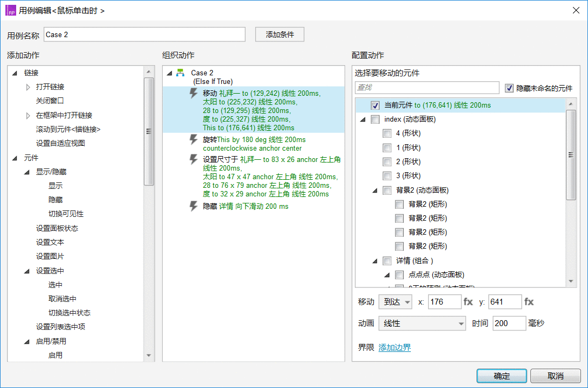This screenshot has width=588, height=388.
Task: Select the 关闭窗口 action
Action: coord(50,101)
